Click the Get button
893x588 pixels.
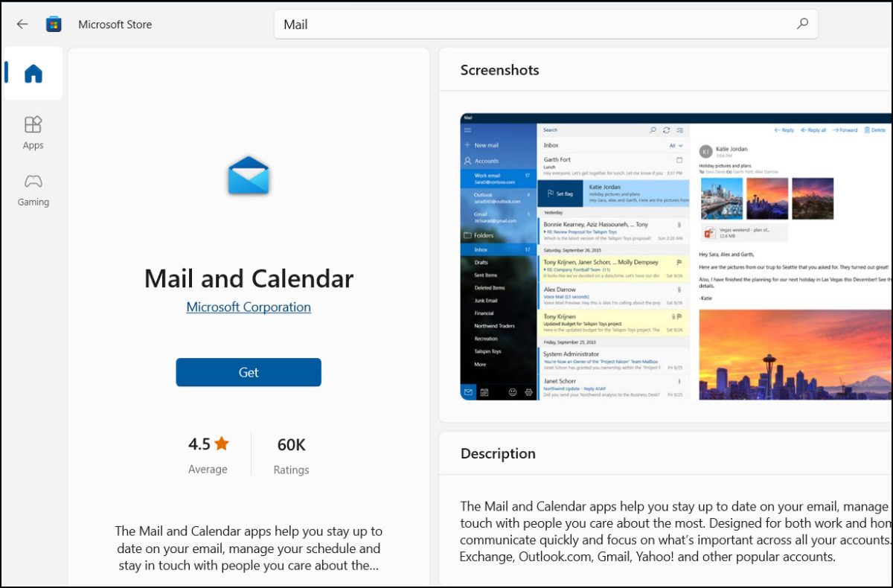point(249,372)
